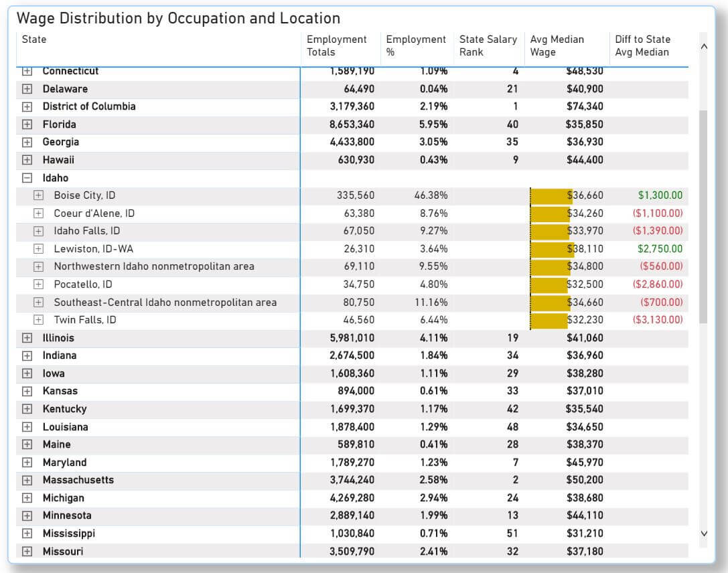Click the ($3,130.00) difference value

658,320
